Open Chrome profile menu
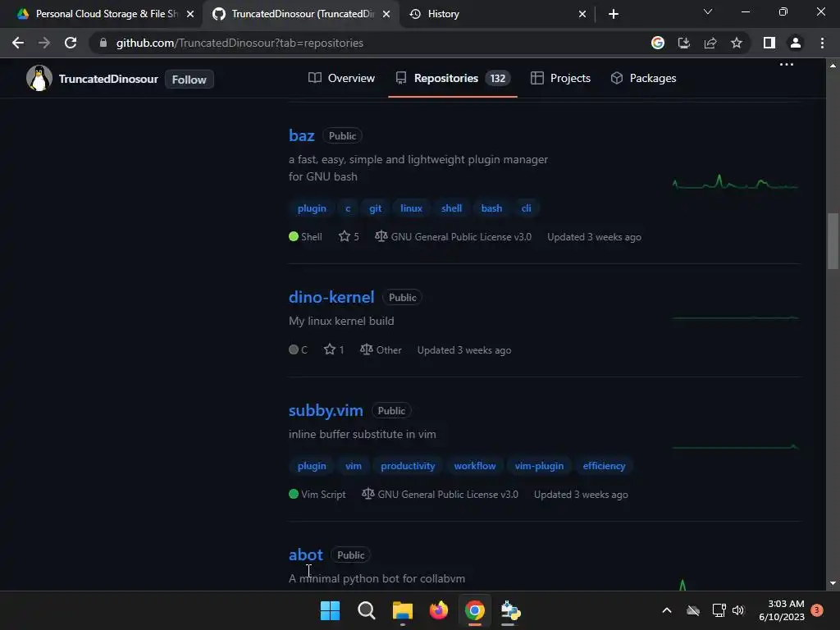The image size is (840, 630). tap(796, 43)
